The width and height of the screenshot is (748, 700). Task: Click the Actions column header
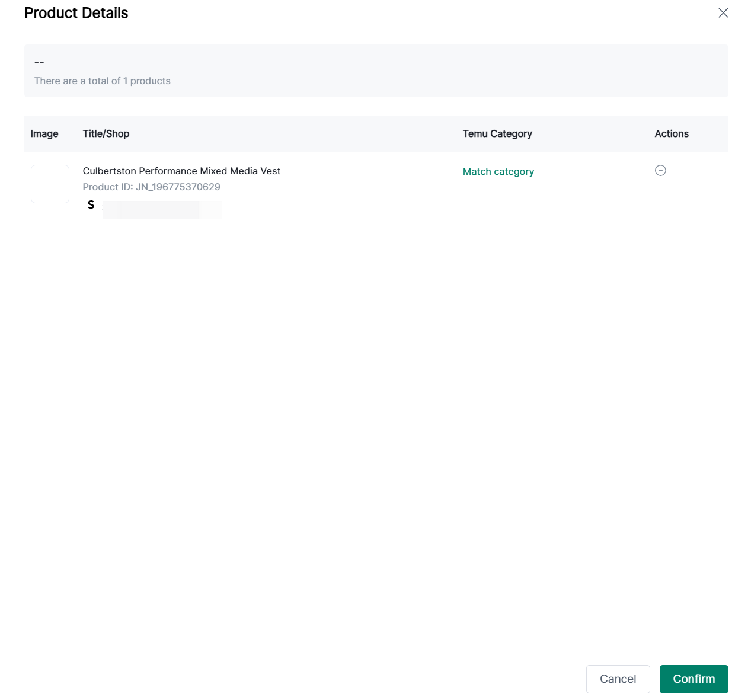point(671,134)
